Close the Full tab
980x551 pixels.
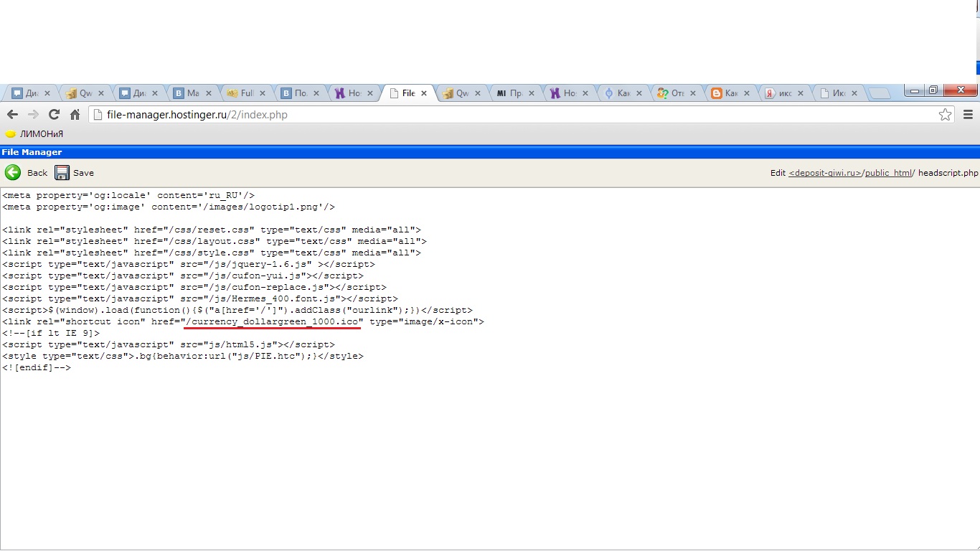[x=263, y=93]
